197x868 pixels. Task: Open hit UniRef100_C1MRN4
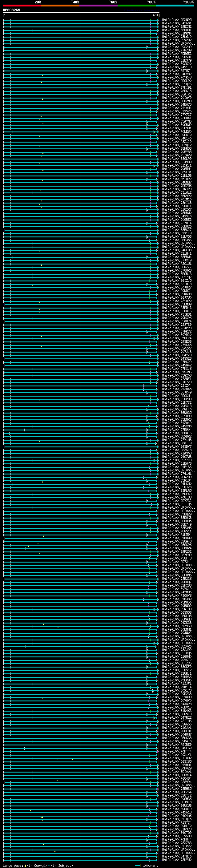(x=177, y=33)
